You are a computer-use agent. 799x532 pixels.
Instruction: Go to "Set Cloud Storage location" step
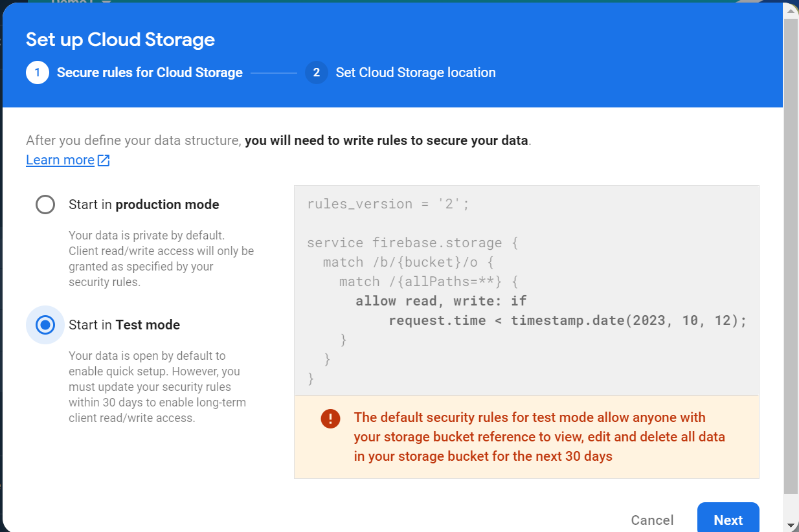click(x=416, y=72)
